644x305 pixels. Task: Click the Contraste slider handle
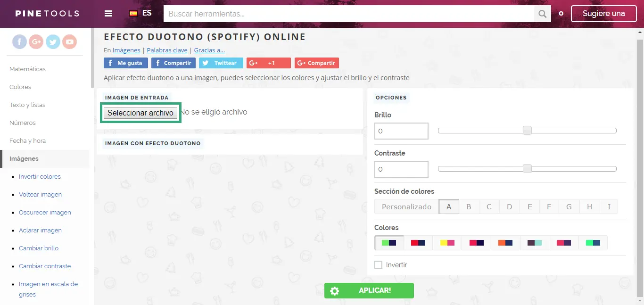528,169
